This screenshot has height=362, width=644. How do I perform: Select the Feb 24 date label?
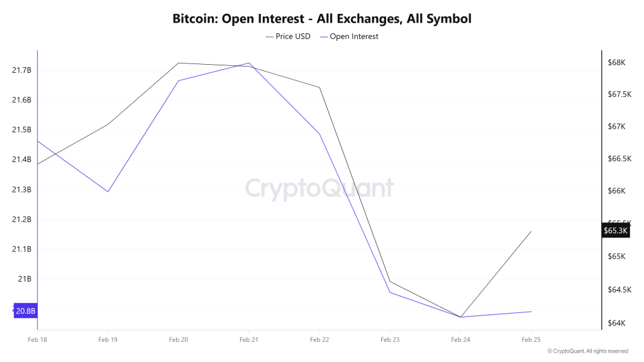(460, 339)
